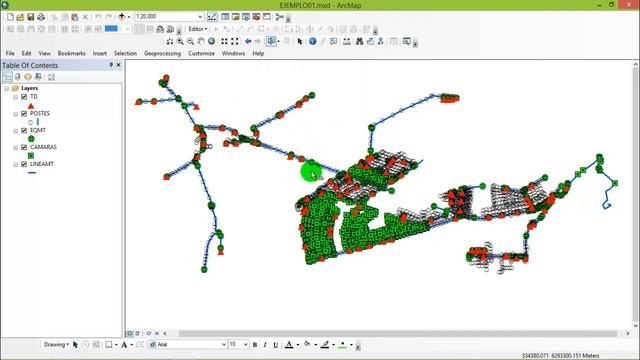Switch TOC to List By Visibility
The height and width of the screenshot is (360, 640).
(x=28, y=76)
